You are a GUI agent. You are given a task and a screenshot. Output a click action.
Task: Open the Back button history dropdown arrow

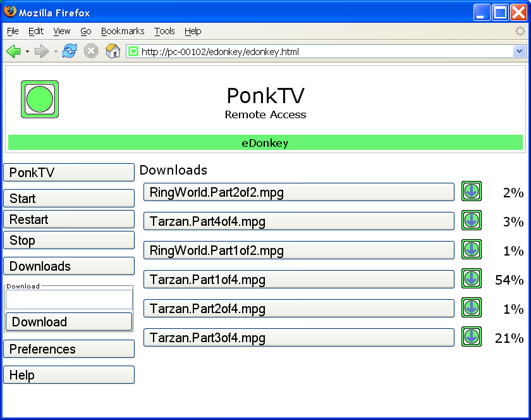pyautogui.click(x=27, y=52)
